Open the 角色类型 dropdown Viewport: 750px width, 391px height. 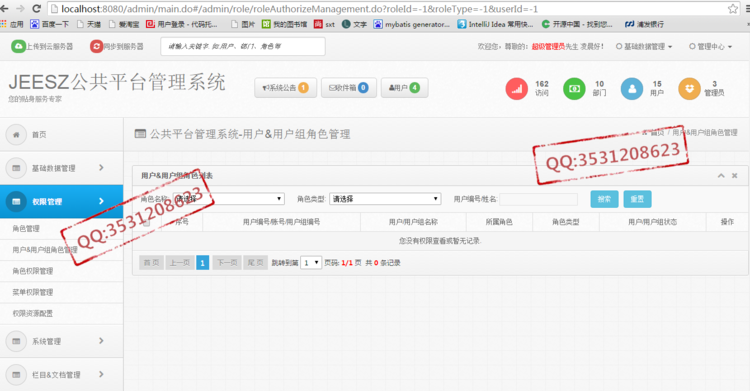[385, 199]
